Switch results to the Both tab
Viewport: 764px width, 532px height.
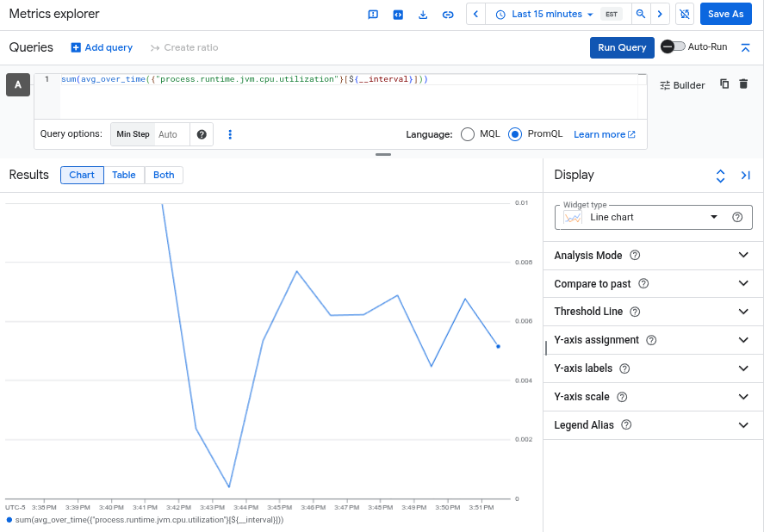(164, 175)
